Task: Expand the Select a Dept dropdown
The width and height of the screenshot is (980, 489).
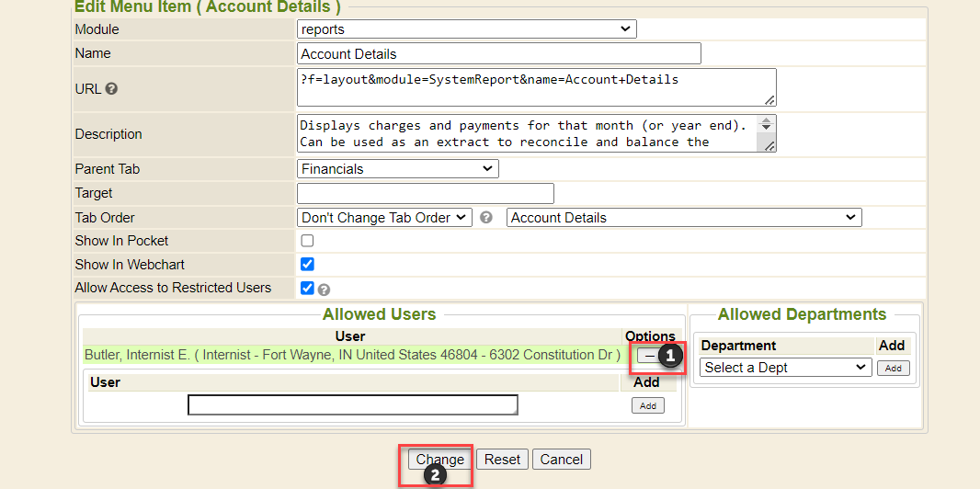Action: 785,368
